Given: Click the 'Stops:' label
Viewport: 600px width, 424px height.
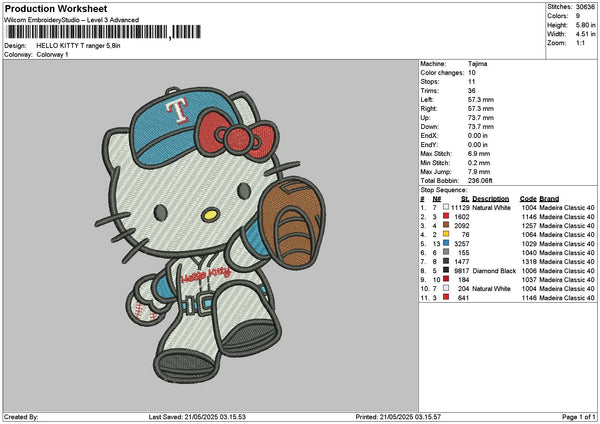Looking at the screenshot, I should pyautogui.click(x=430, y=82).
